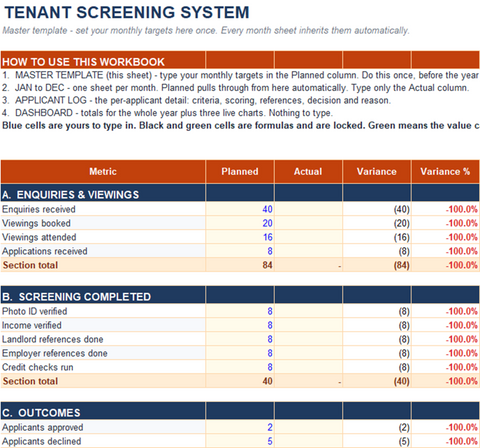The image size is (480, 448).
Task: Select Planned value 5 for Applicants declined
Action: (x=240, y=441)
